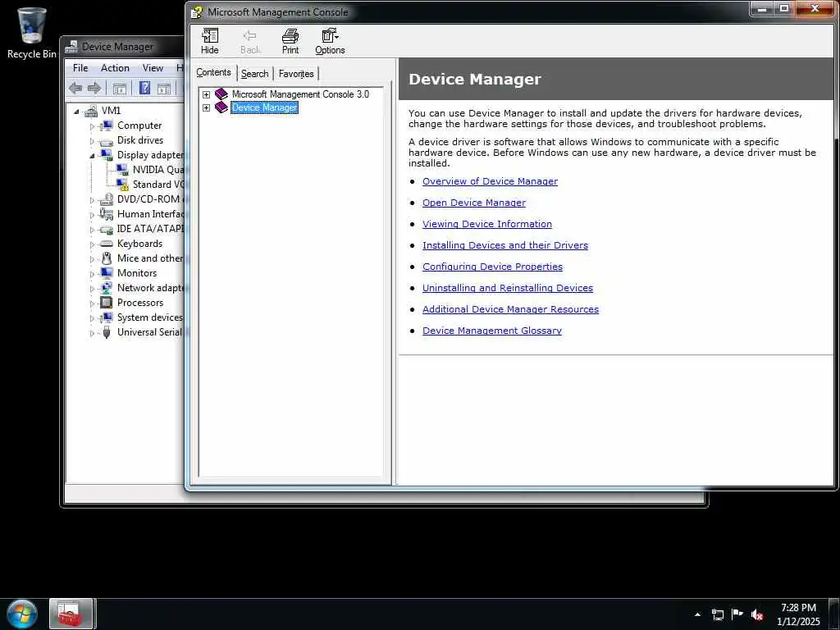The image size is (840, 630).
Task: Show hidden tray icons arrow
Action: point(697,614)
